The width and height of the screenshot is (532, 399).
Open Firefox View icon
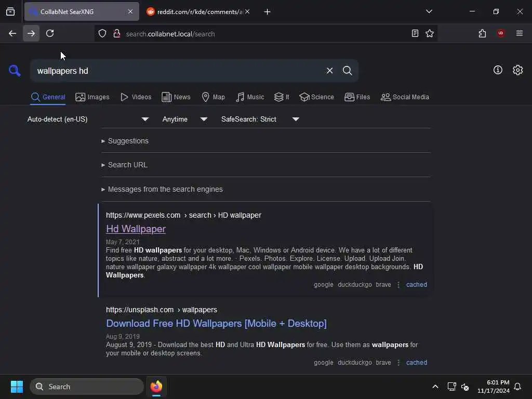(x=10, y=12)
